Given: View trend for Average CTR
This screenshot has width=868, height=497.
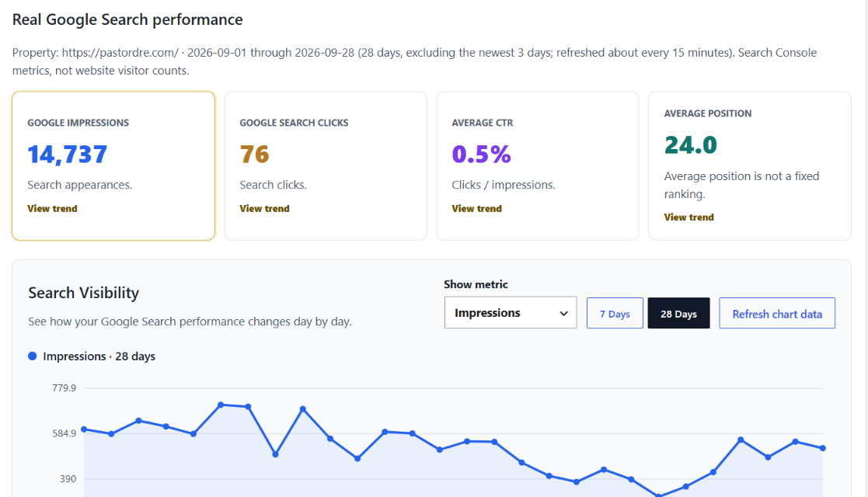Looking at the screenshot, I should [x=476, y=209].
